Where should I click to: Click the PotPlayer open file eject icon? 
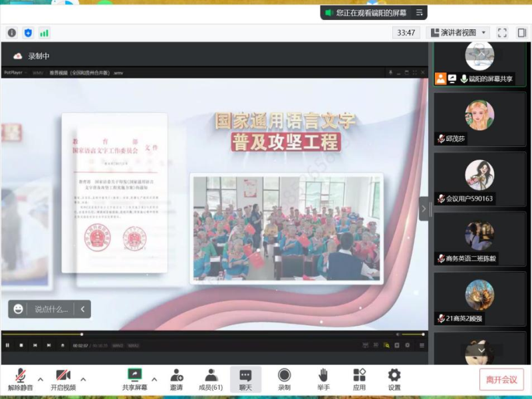63,345
